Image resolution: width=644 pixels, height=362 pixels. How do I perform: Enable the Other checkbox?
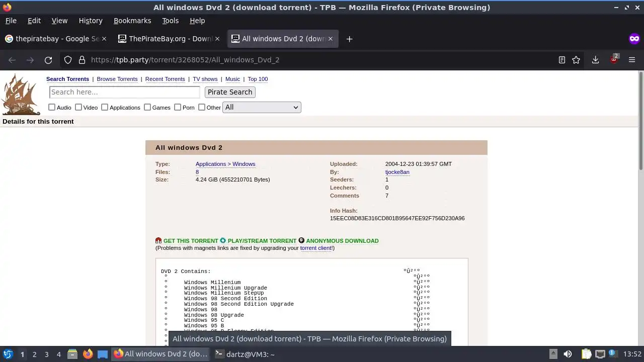point(202,107)
